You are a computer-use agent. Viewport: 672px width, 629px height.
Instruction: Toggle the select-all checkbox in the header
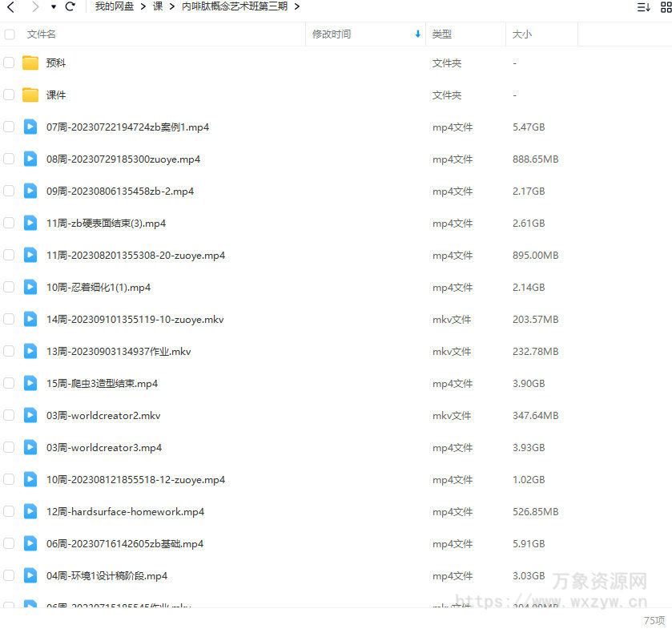point(10,34)
